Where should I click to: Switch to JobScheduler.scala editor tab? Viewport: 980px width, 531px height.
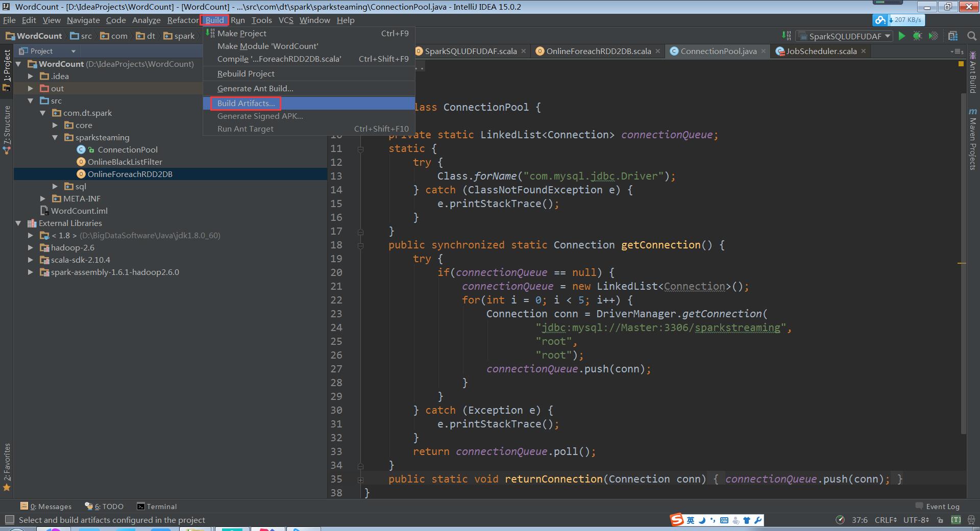(x=821, y=51)
